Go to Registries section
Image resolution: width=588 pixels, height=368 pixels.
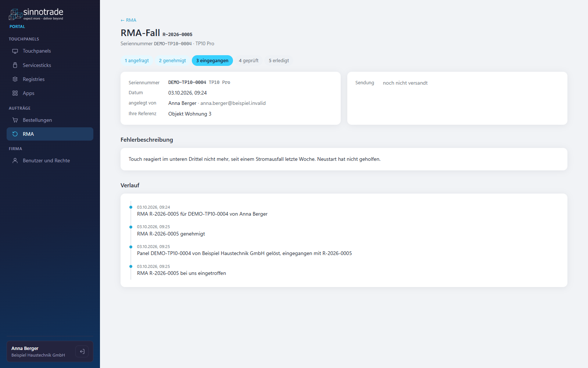coord(50,79)
